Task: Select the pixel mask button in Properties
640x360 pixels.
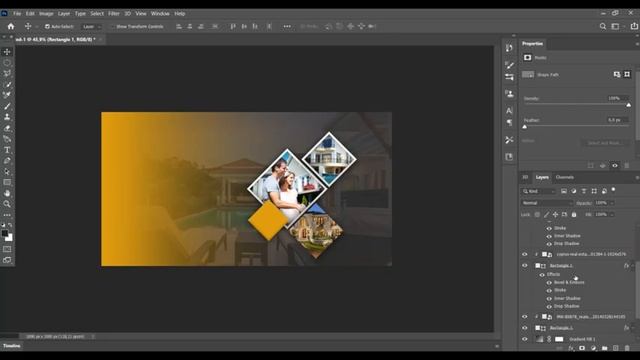Action: 617,74
